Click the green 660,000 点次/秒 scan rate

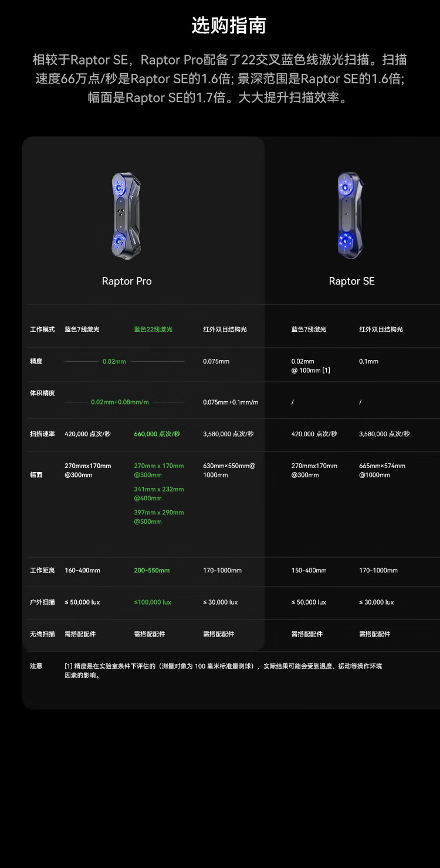tap(157, 434)
